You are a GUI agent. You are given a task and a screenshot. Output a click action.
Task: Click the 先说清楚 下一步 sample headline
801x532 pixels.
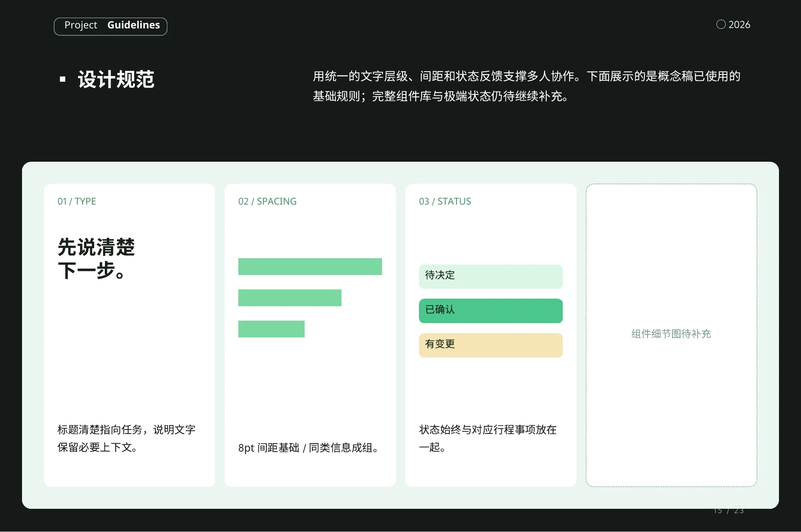[96, 259]
